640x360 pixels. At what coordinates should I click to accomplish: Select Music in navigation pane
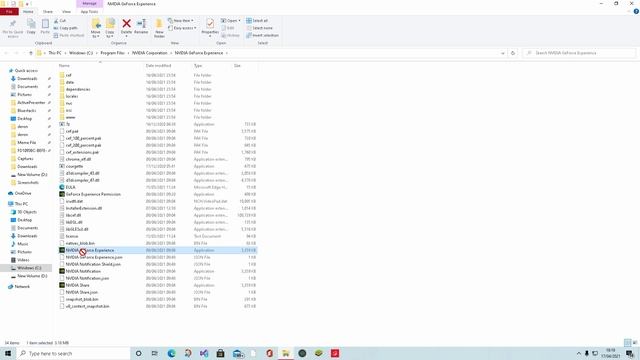click(23, 244)
